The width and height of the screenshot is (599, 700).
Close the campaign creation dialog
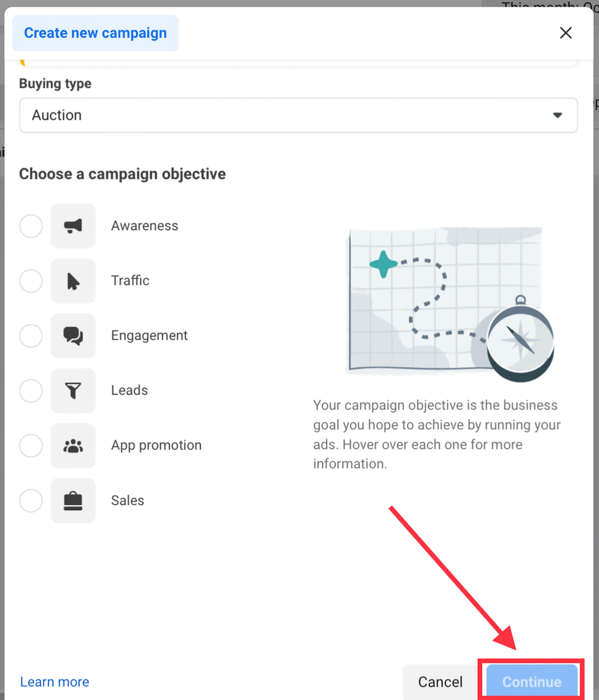565,33
